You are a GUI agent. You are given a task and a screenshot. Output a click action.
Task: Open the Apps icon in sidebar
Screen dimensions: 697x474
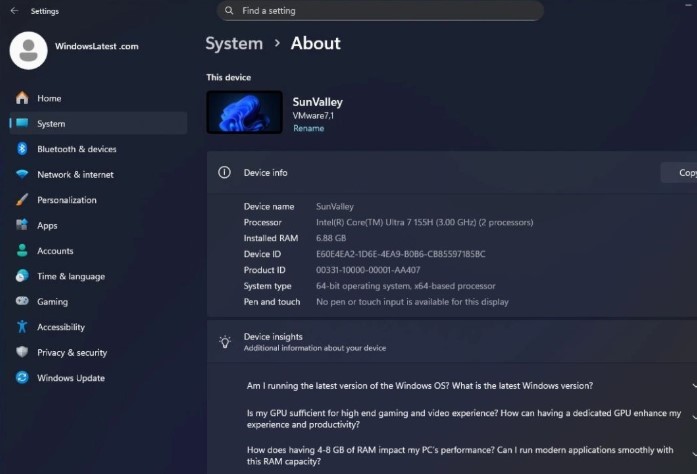(x=22, y=225)
